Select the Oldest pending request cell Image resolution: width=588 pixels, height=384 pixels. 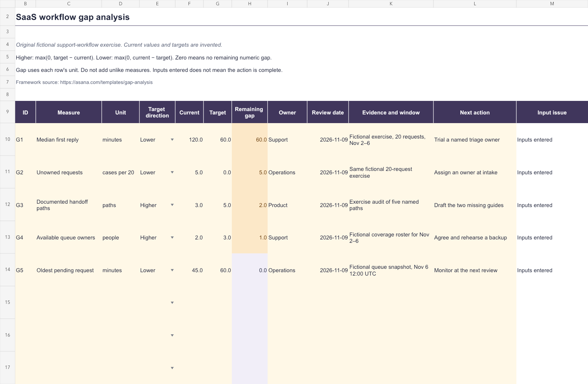click(69, 270)
